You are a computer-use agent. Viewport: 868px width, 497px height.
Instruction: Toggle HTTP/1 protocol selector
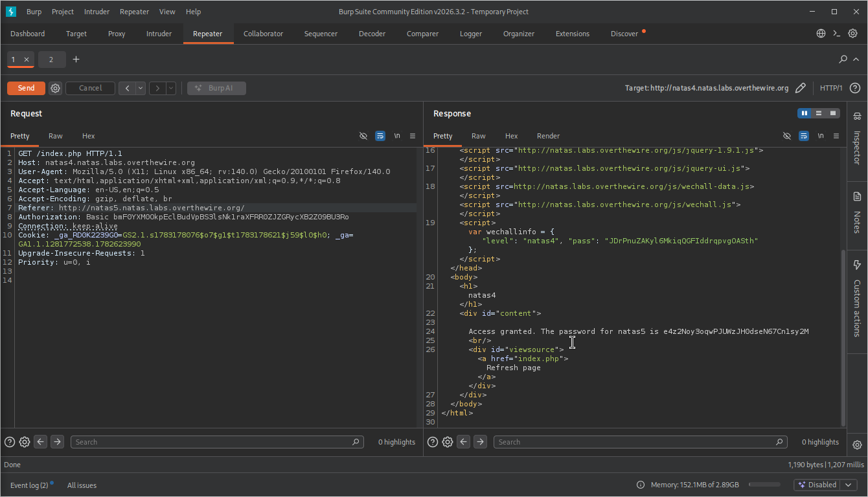click(x=831, y=88)
